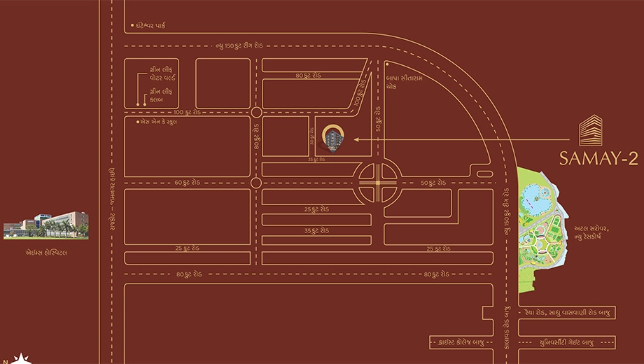Click the diagonal 100 ફુટ રોડ label
This screenshot has height=364, width=644.
pos(360,93)
